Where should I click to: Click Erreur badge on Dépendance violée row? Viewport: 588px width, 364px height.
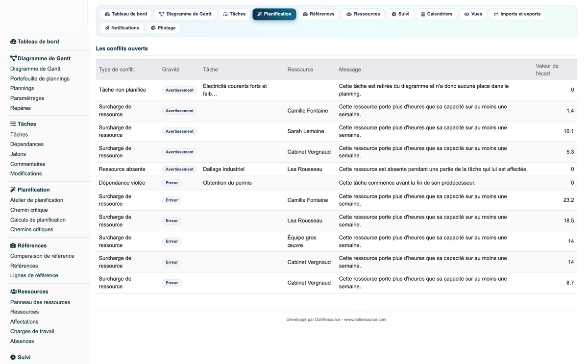click(x=172, y=183)
